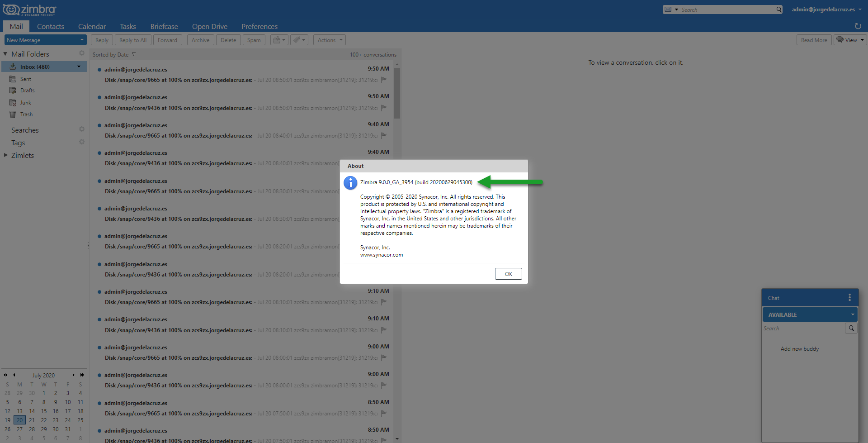Click the top Search input field
The image size is (868, 443).
(727, 10)
